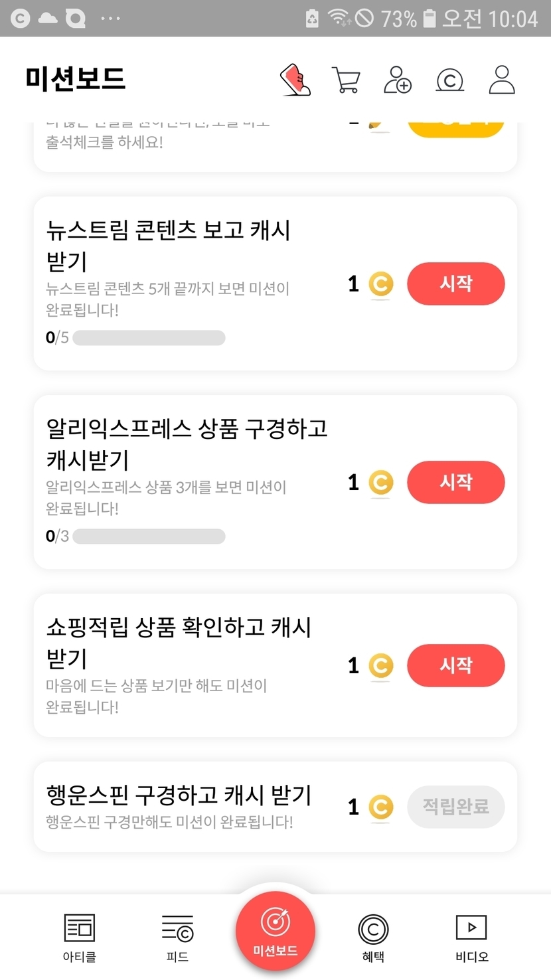Tap the red 미션보드 center button

(x=275, y=931)
